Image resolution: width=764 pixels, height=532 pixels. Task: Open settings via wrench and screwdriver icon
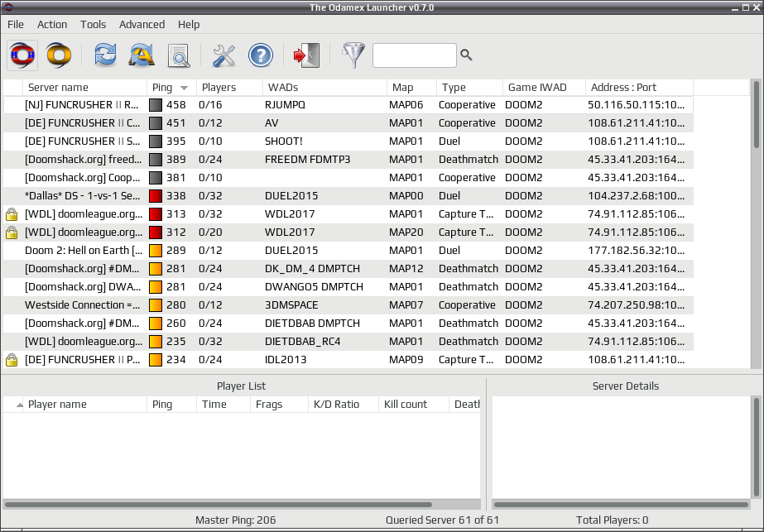[x=223, y=55]
